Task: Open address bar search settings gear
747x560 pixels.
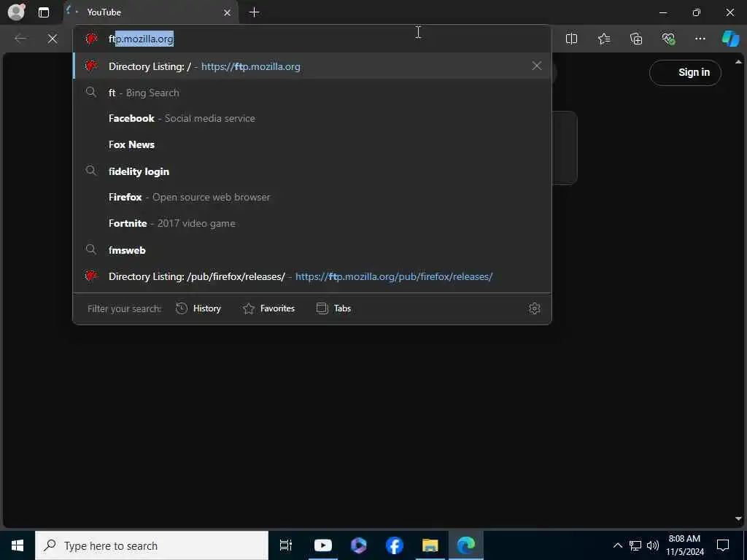Action: click(x=535, y=308)
